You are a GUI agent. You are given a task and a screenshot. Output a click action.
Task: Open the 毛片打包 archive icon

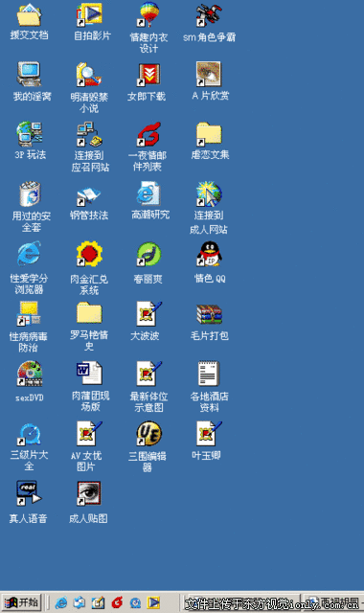click(x=209, y=314)
